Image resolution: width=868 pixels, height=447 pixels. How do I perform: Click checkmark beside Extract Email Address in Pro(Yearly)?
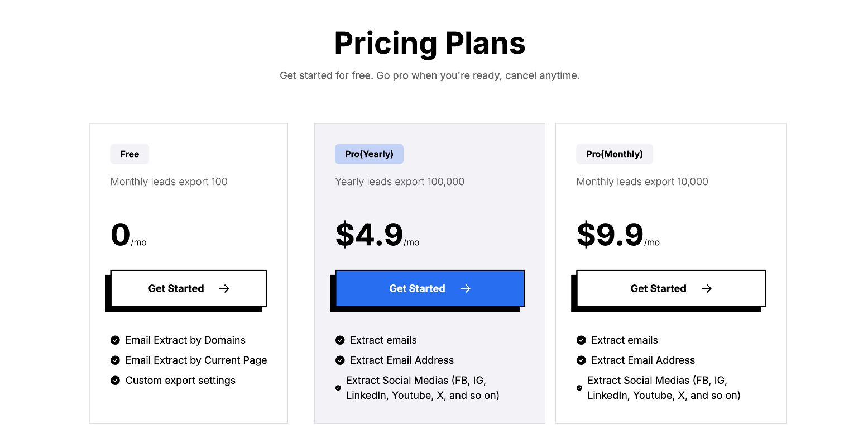340,360
